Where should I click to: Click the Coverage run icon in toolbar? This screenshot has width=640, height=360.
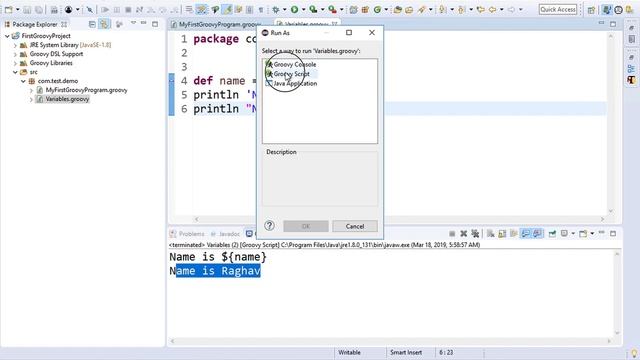(x=313, y=9)
